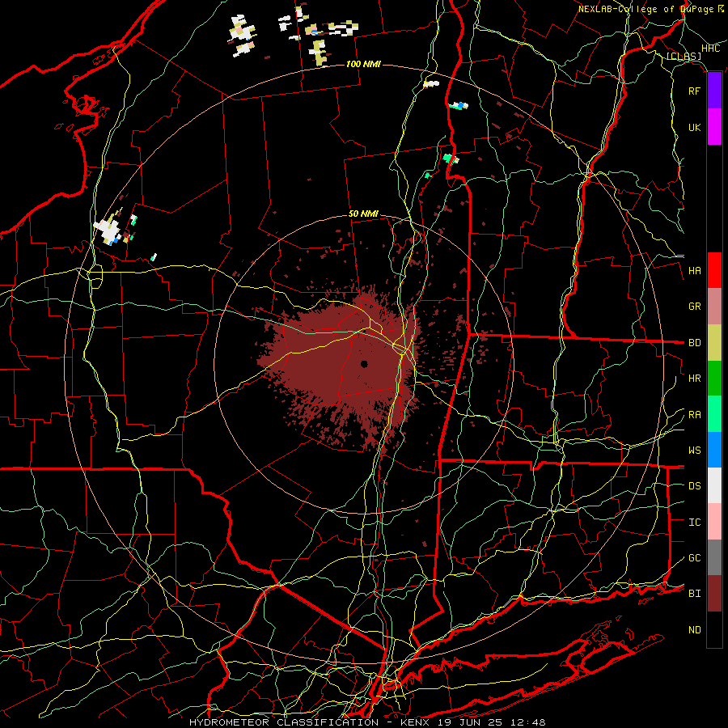
Task: Click the ND black legend swatch
Action: (x=714, y=629)
